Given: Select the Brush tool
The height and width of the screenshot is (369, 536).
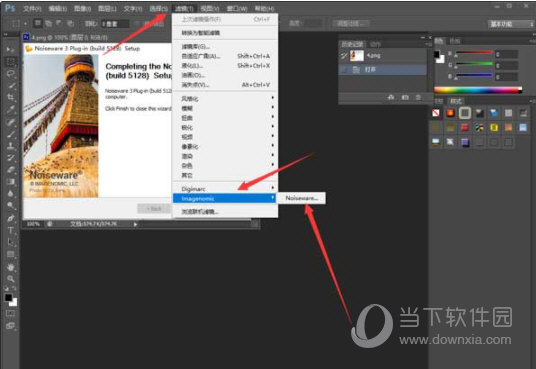Looking at the screenshot, I should [10, 134].
